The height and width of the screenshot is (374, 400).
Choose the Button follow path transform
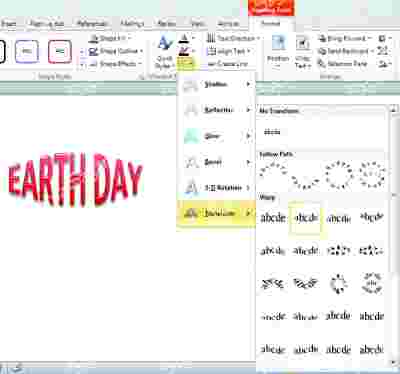372,175
